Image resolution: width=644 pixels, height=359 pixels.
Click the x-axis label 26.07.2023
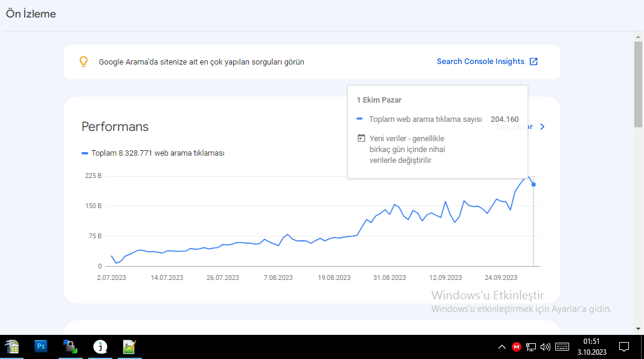[x=222, y=278]
